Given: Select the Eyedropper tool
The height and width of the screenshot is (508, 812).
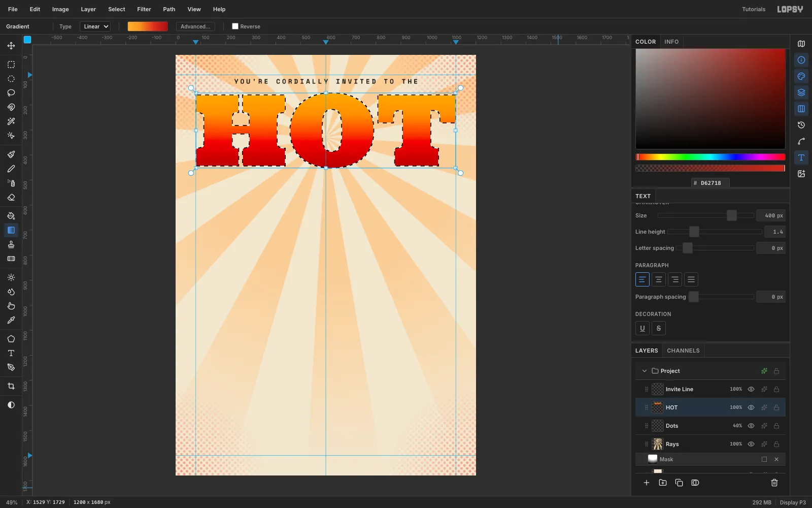Looking at the screenshot, I should (11, 320).
